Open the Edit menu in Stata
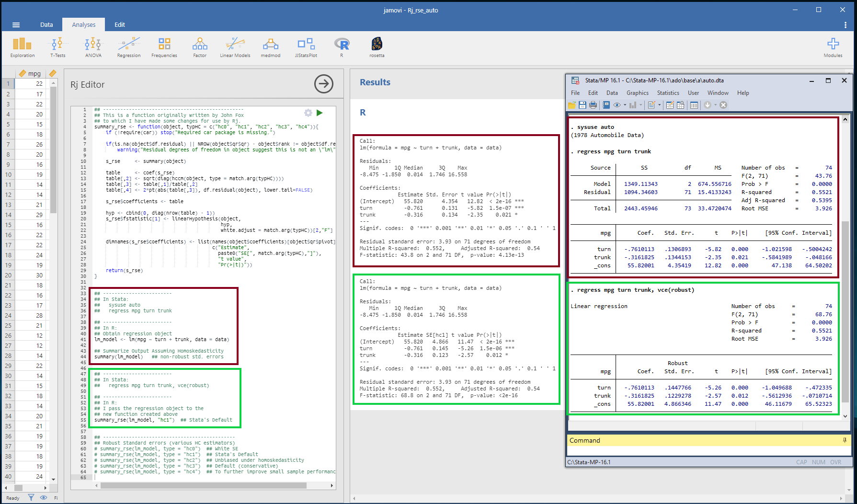This screenshot has width=857, height=504. (x=593, y=93)
